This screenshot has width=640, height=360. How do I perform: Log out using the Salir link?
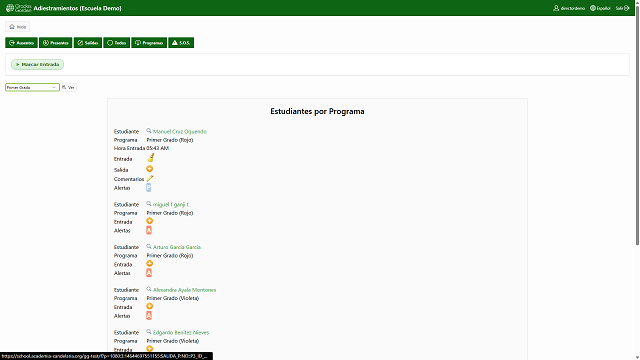coord(622,8)
